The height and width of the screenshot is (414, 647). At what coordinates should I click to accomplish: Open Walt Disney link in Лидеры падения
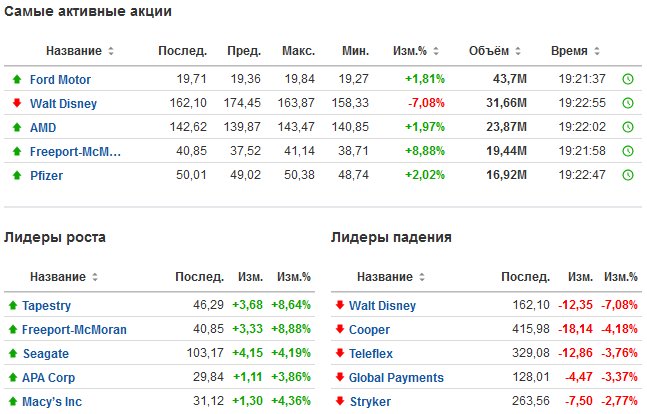click(x=382, y=305)
